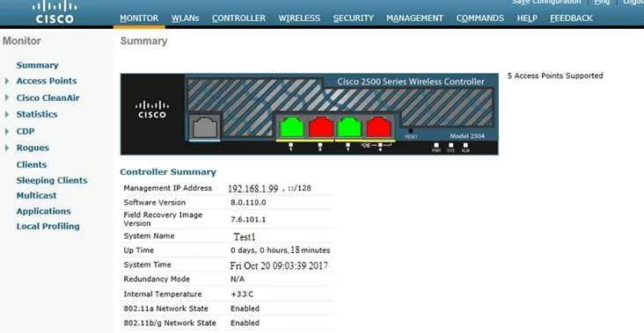Click the PWR LED indicator
Screen dimensions: 644x333
click(x=436, y=145)
